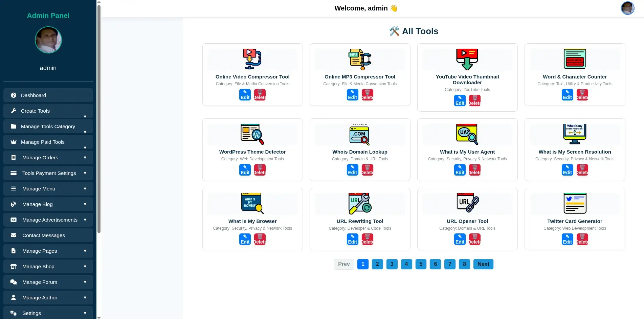Go to the Next page of tools

(x=483, y=264)
